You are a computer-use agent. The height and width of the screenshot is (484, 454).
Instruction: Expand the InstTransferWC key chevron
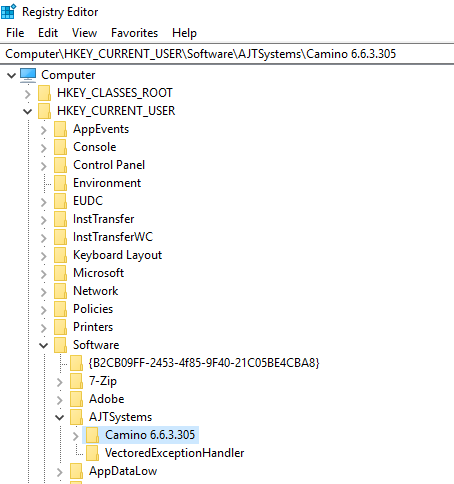[43, 238]
